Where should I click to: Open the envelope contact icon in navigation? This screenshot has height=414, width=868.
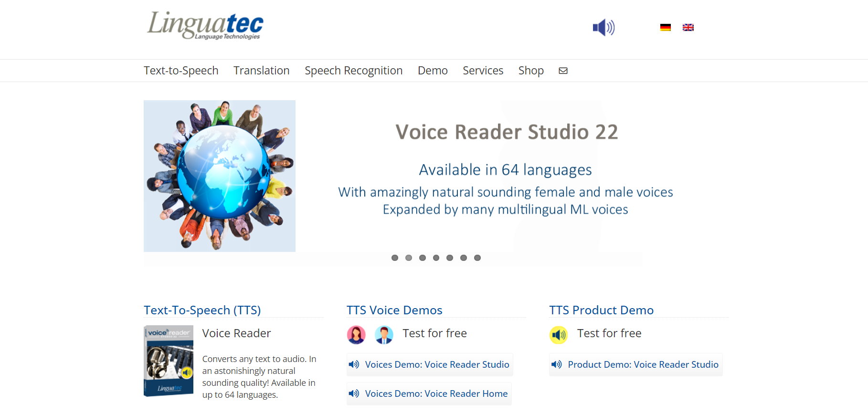point(563,71)
